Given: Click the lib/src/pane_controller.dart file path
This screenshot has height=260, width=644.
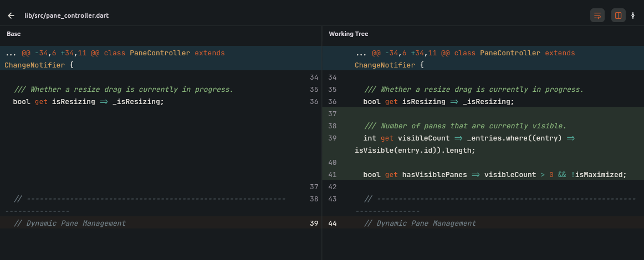Looking at the screenshot, I should point(67,15).
